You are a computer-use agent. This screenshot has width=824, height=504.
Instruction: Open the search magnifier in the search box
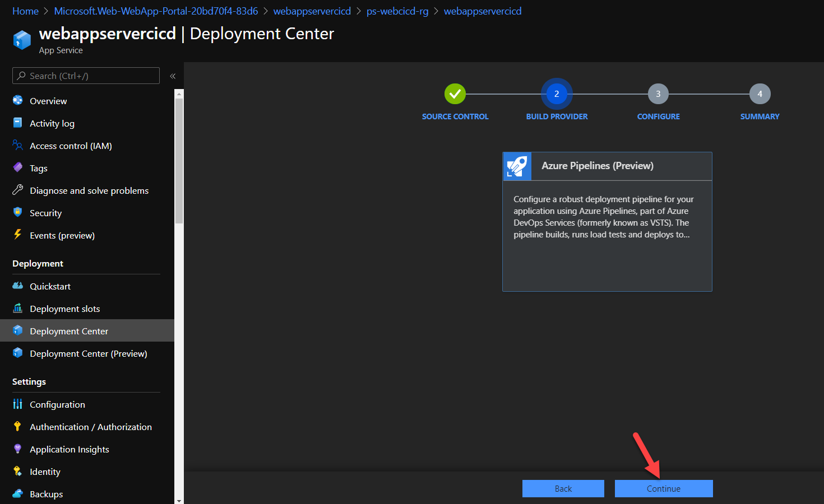21,76
